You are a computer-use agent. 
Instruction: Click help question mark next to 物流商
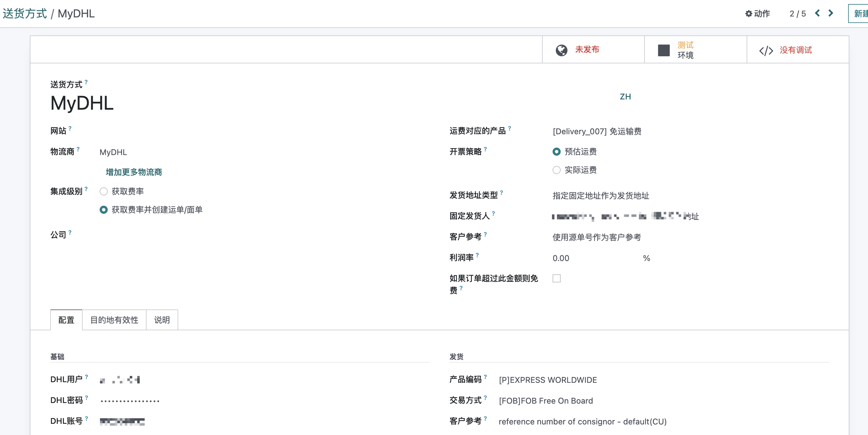coord(78,149)
